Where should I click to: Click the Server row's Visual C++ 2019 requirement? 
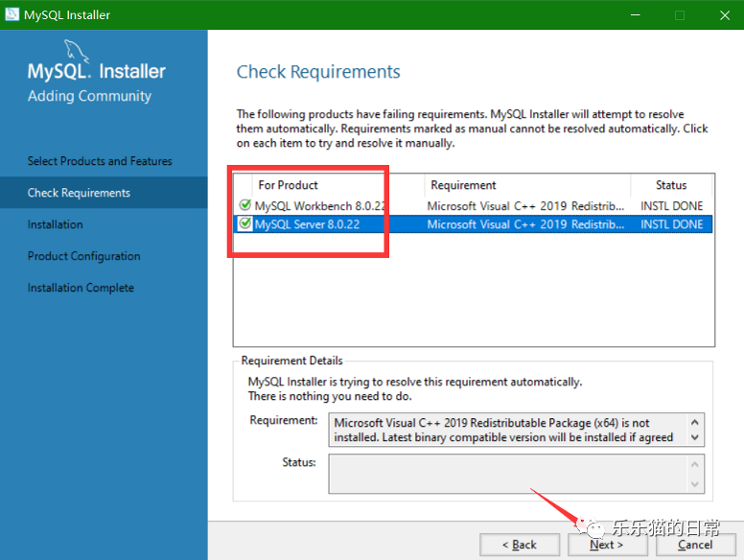coord(525,224)
